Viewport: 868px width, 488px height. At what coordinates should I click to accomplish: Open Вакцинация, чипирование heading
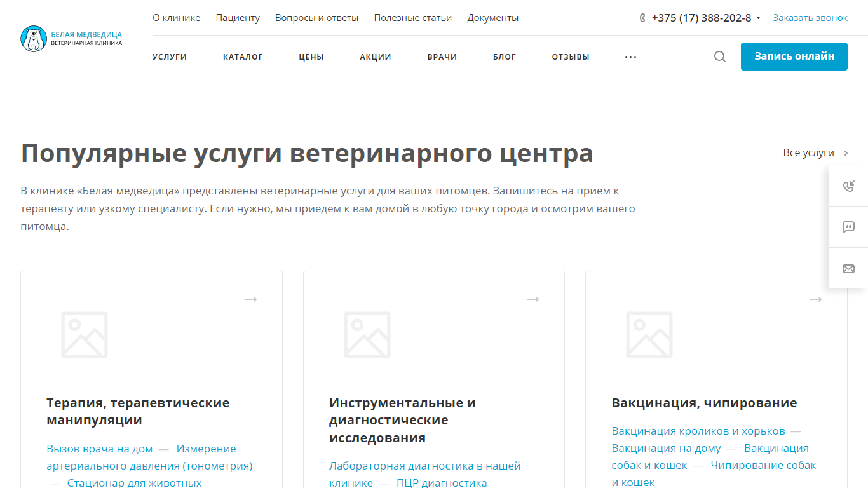point(704,403)
